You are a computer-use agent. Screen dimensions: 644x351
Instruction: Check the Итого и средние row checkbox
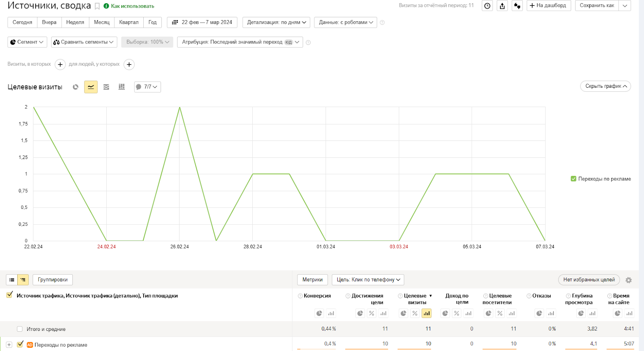coord(20,329)
